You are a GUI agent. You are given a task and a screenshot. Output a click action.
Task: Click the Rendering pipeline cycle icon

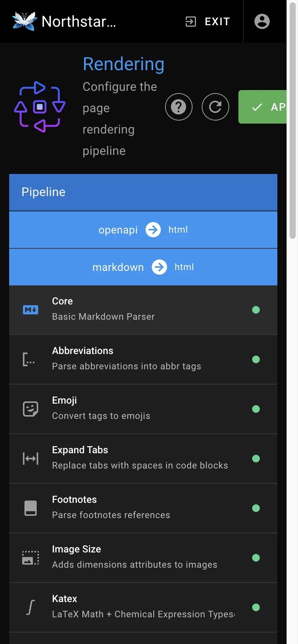[x=40, y=107]
